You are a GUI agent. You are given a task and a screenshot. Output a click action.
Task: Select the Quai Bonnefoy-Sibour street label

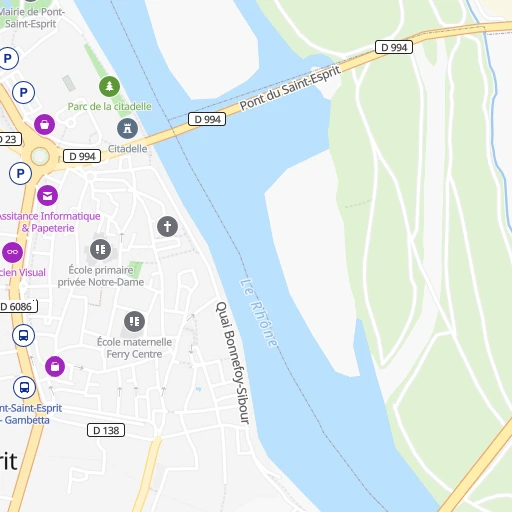pos(232,363)
